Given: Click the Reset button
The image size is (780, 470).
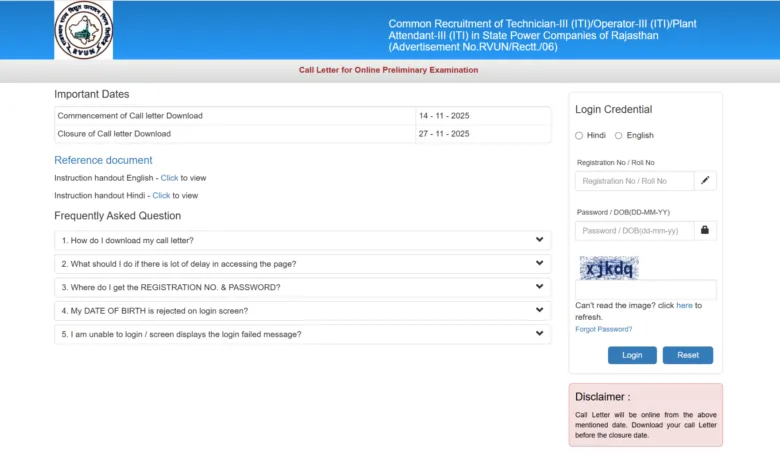Looking at the screenshot, I should 688,355.
